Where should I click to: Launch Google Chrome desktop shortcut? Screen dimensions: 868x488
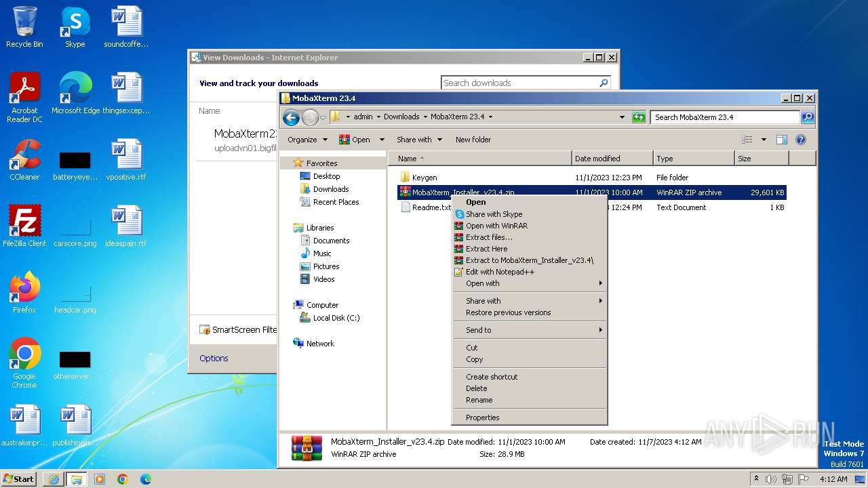[24, 363]
